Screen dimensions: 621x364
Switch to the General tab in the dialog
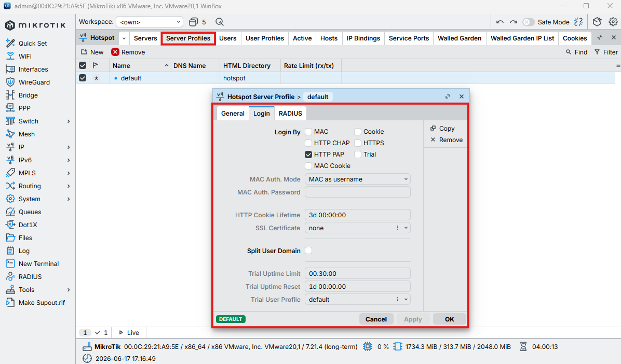point(233,114)
